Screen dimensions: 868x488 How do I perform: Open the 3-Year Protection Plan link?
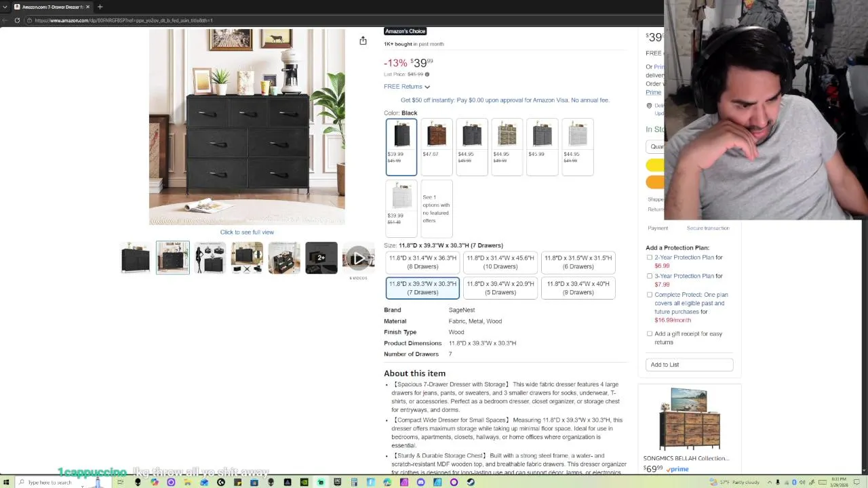684,276
